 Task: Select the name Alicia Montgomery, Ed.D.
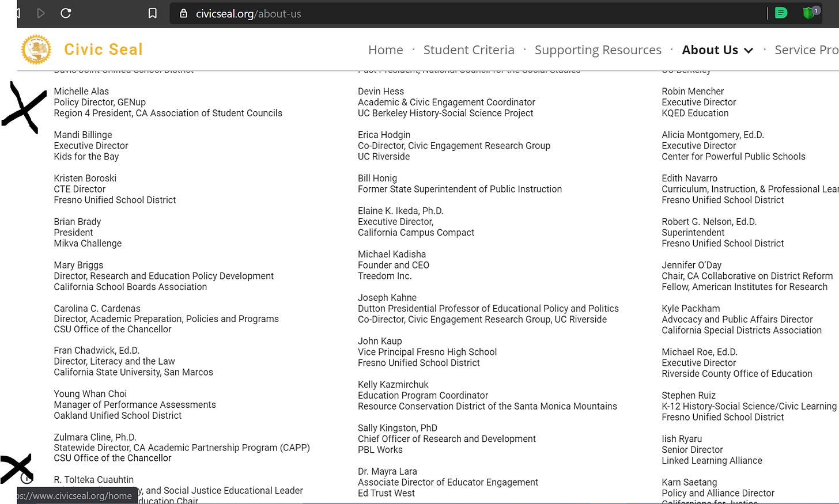pos(713,135)
